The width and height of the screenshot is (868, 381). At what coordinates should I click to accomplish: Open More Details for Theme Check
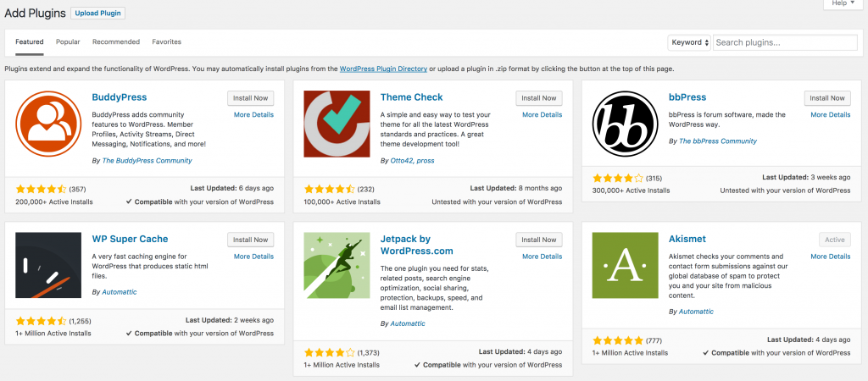pyautogui.click(x=542, y=115)
